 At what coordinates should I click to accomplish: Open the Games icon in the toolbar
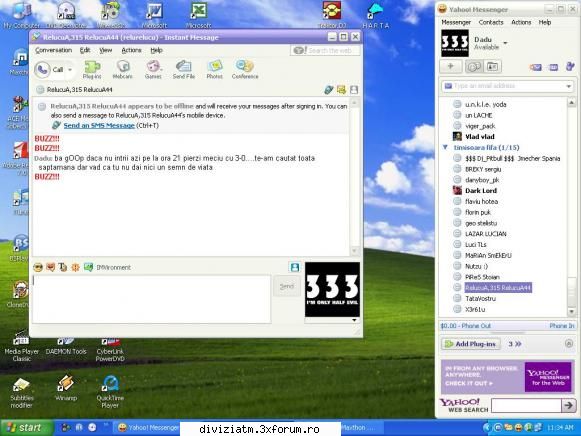(x=153, y=69)
